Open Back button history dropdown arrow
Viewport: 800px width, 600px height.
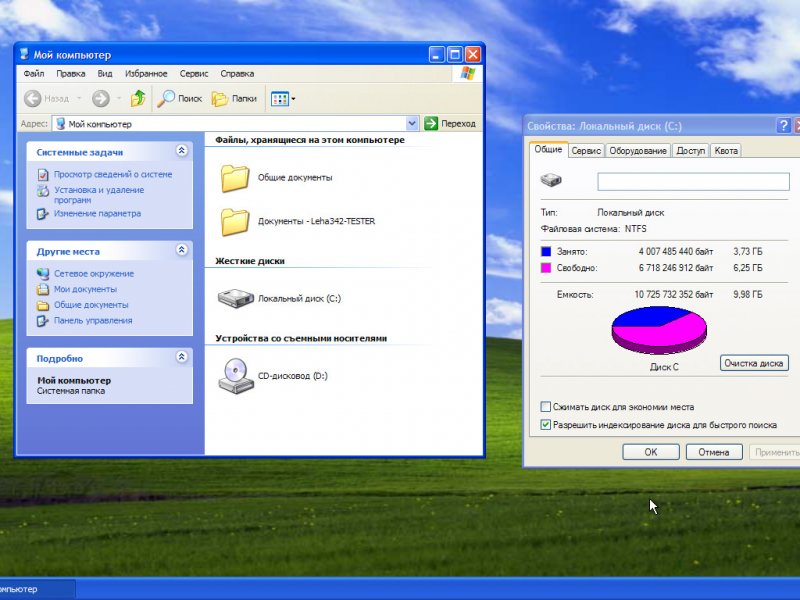pyautogui.click(x=79, y=98)
